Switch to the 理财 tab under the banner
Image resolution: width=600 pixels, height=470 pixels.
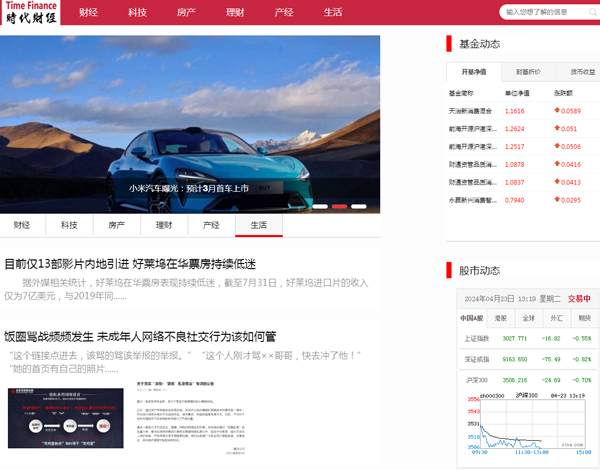(164, 225)
